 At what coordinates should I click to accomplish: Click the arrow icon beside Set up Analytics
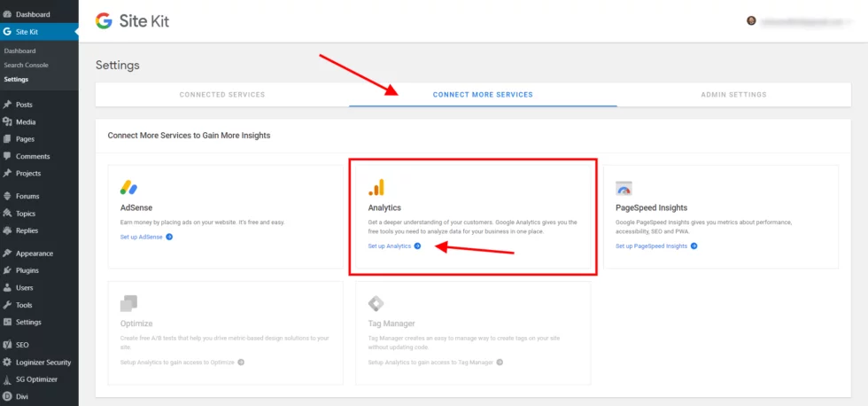[x=417, y=246]
